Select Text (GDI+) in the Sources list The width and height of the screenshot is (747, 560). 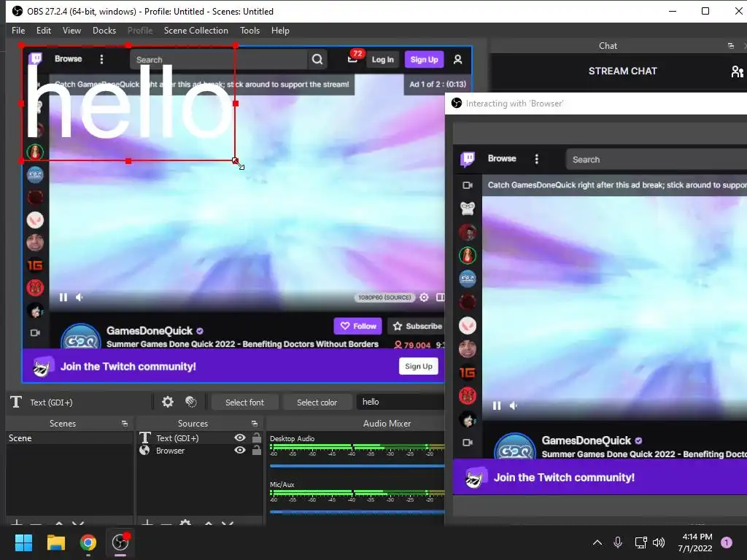[177, 438]
